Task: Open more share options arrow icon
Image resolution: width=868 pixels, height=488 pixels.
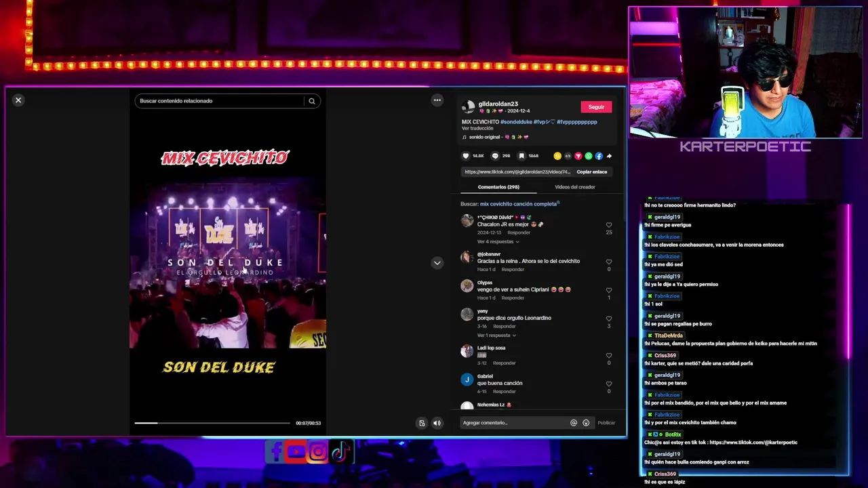Action: (x=609, y=156)
